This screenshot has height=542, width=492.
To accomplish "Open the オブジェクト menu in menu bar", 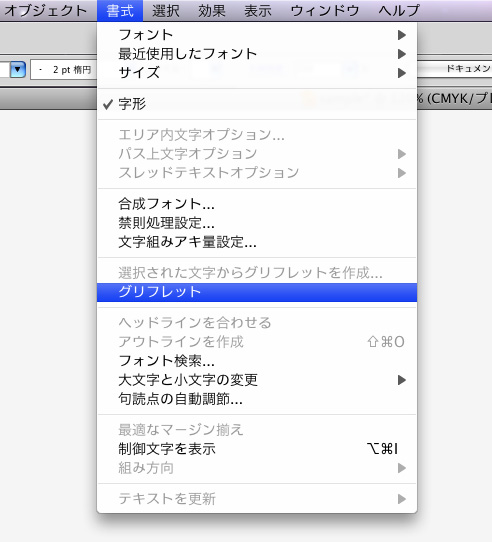I will [46, 11].
